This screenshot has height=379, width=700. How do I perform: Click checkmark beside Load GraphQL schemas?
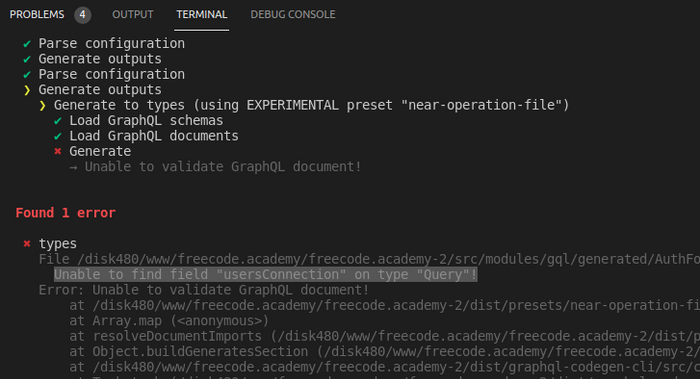click(x=58, y=121)
